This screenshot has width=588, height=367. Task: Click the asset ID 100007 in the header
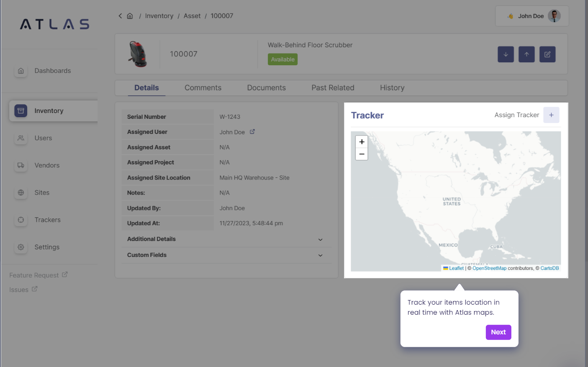click(183, 54)
